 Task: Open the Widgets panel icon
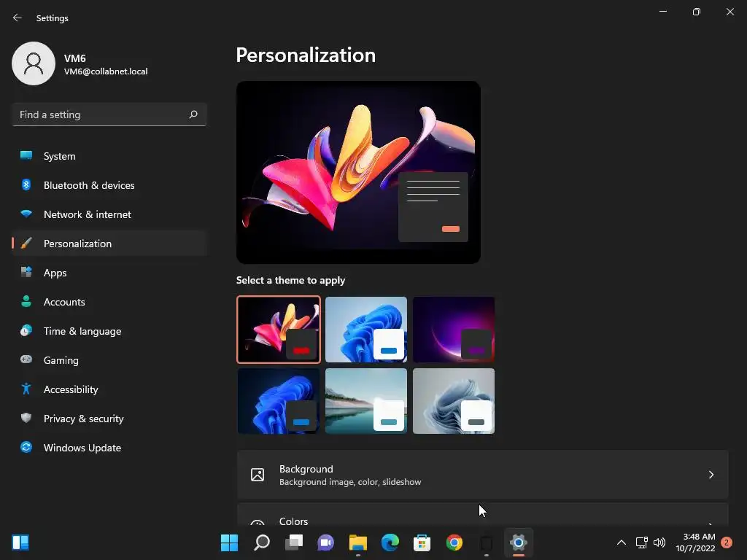(20, 542)
